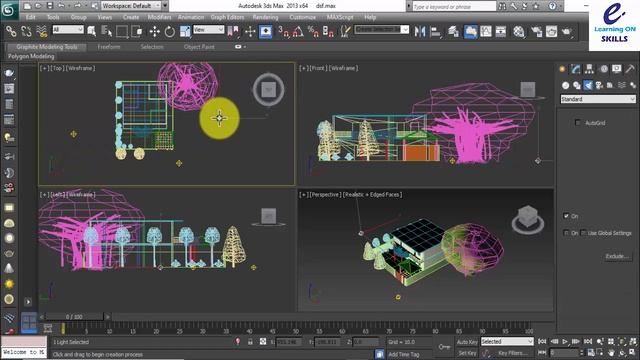Click the Add Time Tag label
The image size is (640, 360).
point(403,354)
